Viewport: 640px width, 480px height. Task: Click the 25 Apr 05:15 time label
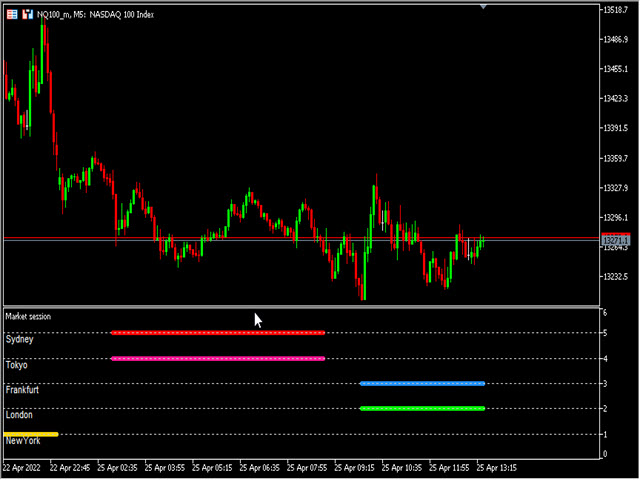(x=212, y=468)
